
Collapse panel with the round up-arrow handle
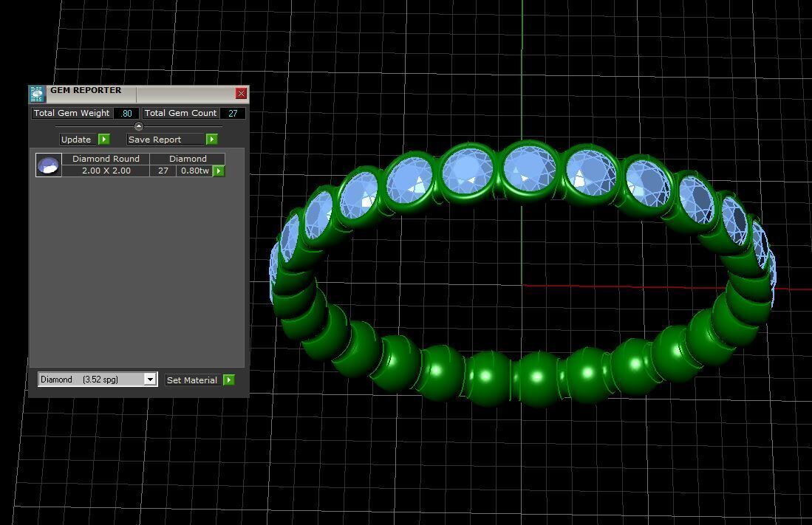[138, 126]
